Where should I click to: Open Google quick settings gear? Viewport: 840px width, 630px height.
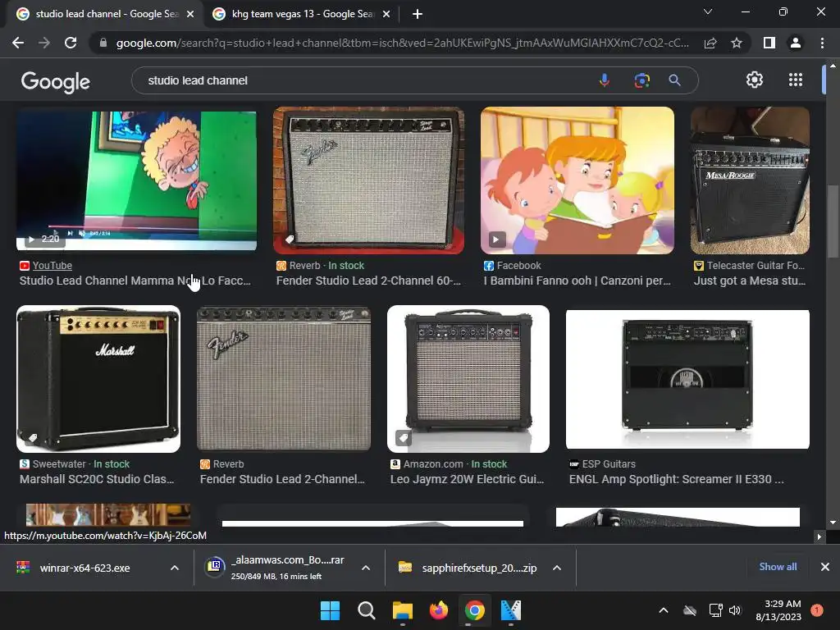755,80
